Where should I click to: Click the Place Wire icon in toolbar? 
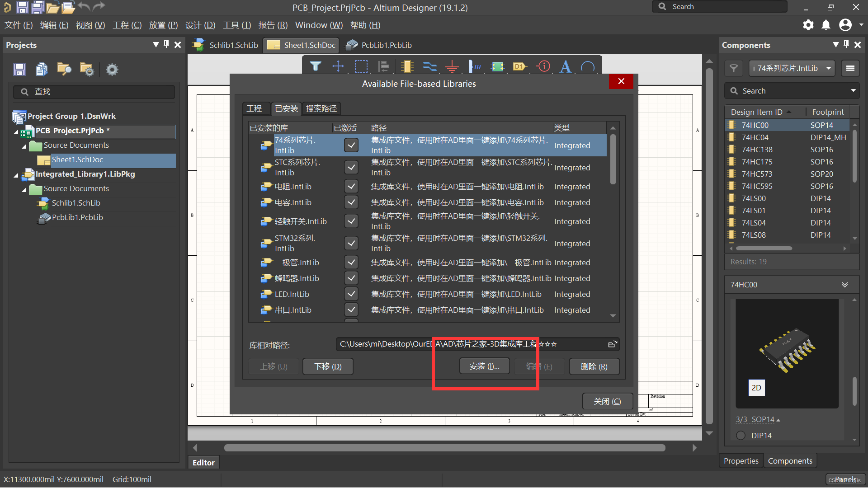point(429,67)
